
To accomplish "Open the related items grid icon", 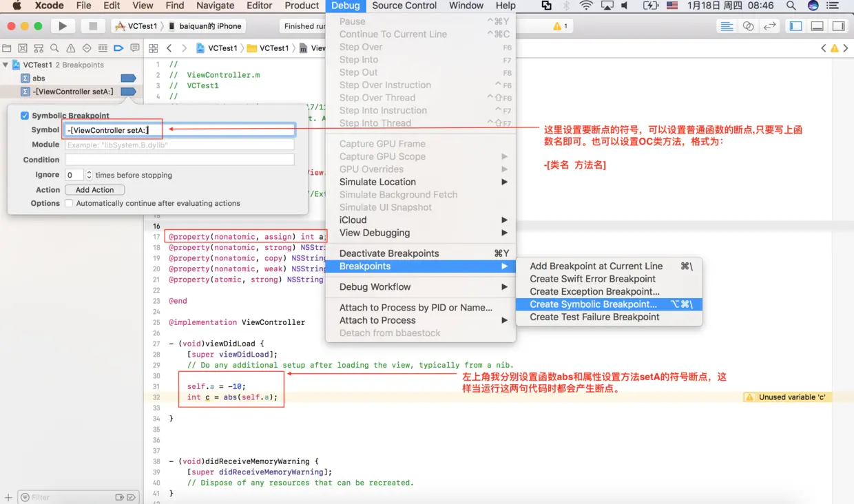I will [x=154, y=48].
